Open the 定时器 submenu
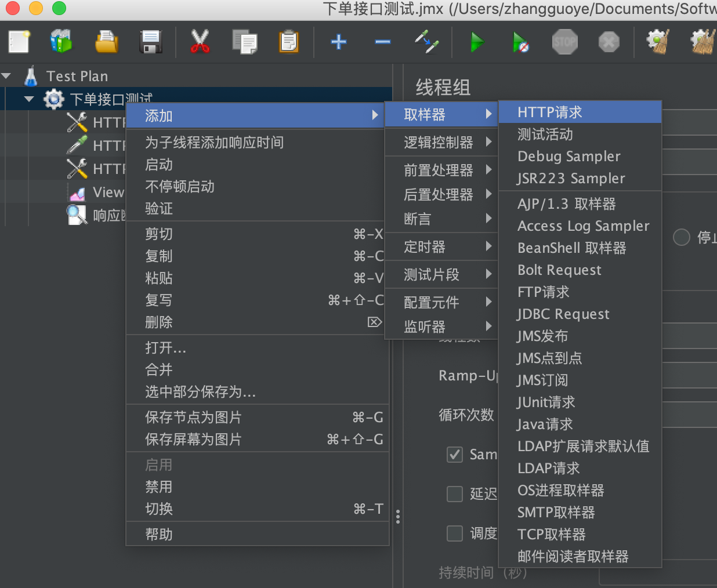 pos(442,246)
